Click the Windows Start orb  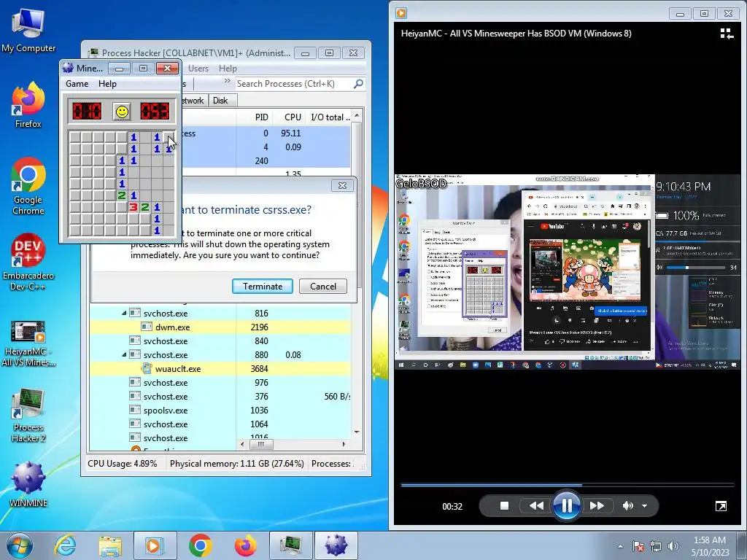pyautogui.click(x=19, y=545)
